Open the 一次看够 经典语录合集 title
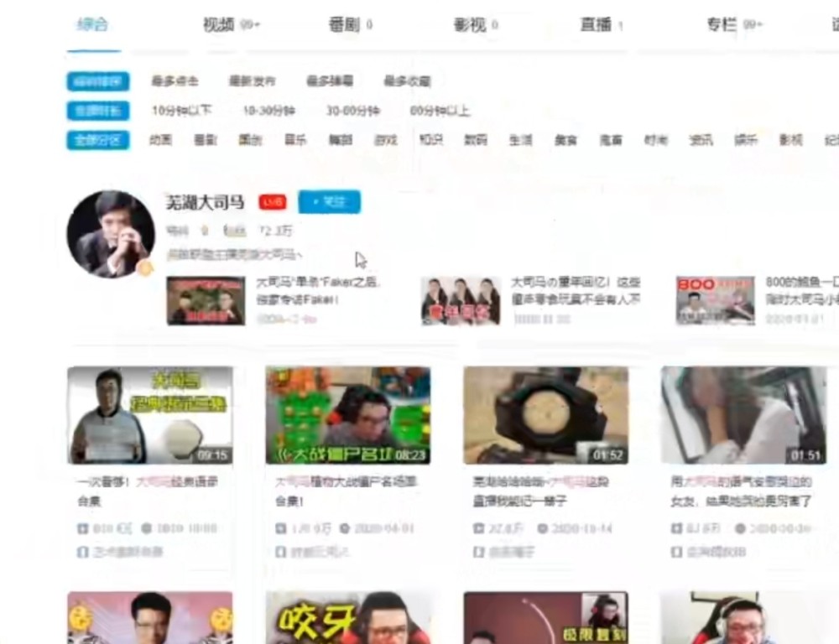Viewport: 839px width, 644px height. pos(149,491)
